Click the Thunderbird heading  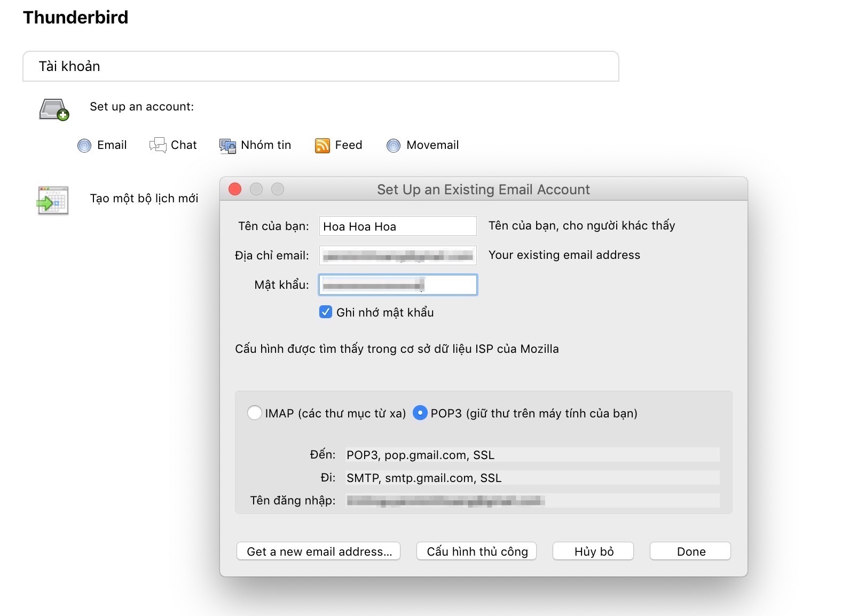(76, 18)
